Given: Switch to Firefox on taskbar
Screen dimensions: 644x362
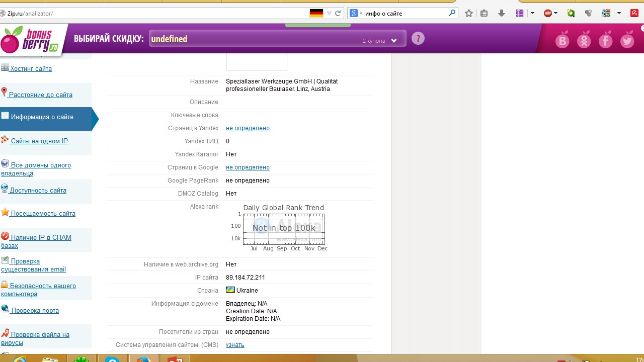Looking at the screenshot, I should [143, 359].
